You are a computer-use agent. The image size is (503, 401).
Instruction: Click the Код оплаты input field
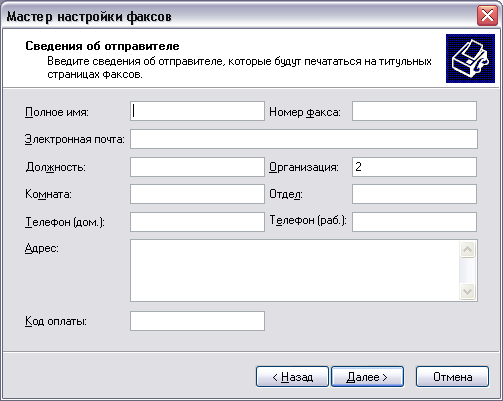pos(197,321)
